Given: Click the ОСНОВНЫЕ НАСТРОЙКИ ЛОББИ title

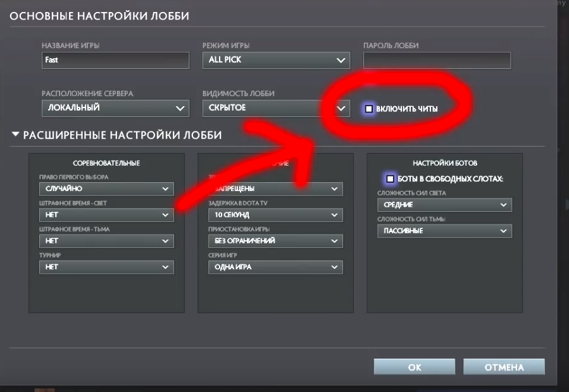Looking at the screenshot, I should tap(99, 16).
